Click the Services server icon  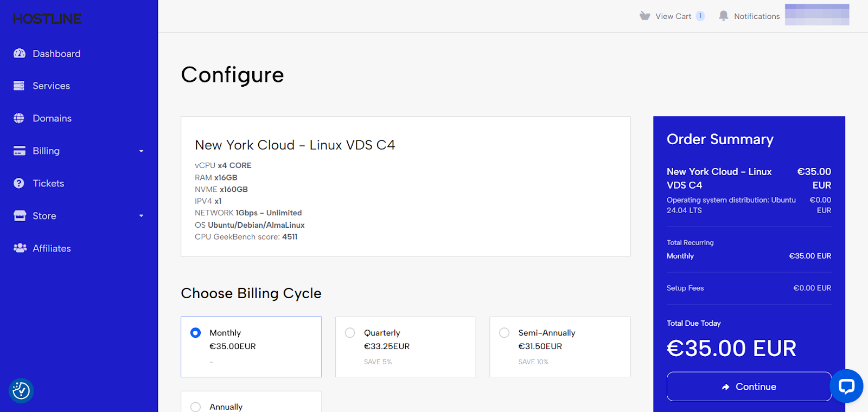point(19,86)
